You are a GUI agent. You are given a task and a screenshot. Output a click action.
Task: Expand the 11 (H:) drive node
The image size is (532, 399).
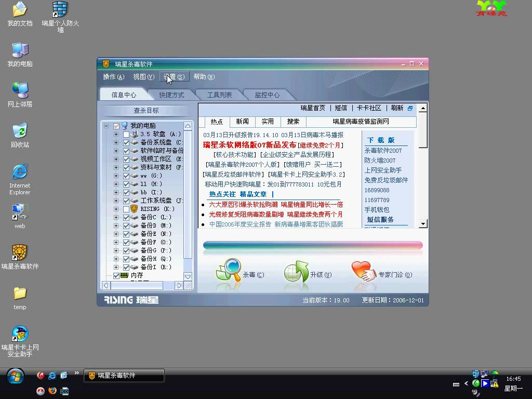116,184
